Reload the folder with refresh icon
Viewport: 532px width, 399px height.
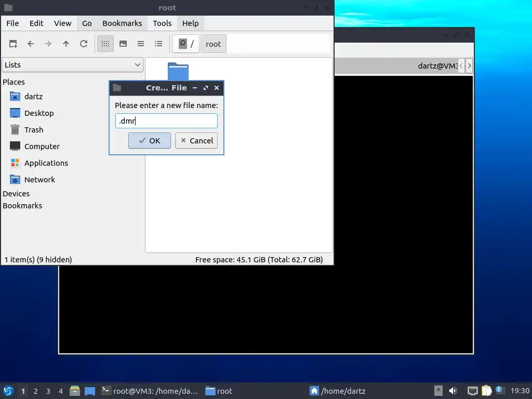84,44
